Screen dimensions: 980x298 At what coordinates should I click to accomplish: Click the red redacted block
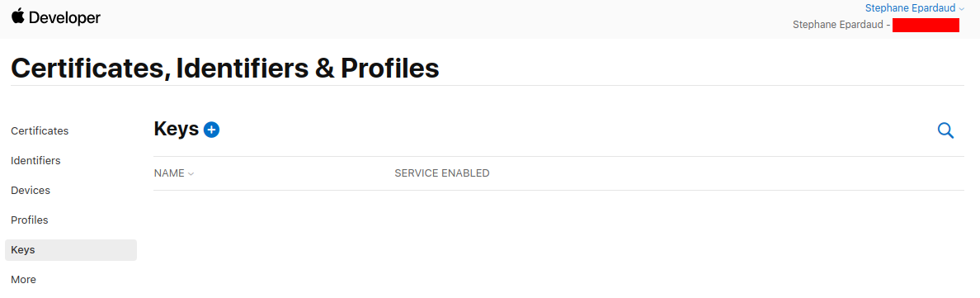[x=926, y=25]
